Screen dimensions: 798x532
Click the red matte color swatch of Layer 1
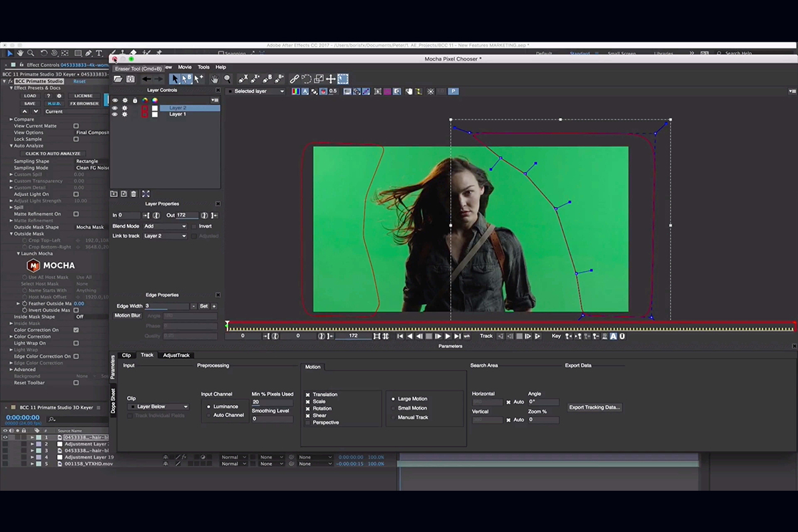pyautogui.click(x=144, y=114)
